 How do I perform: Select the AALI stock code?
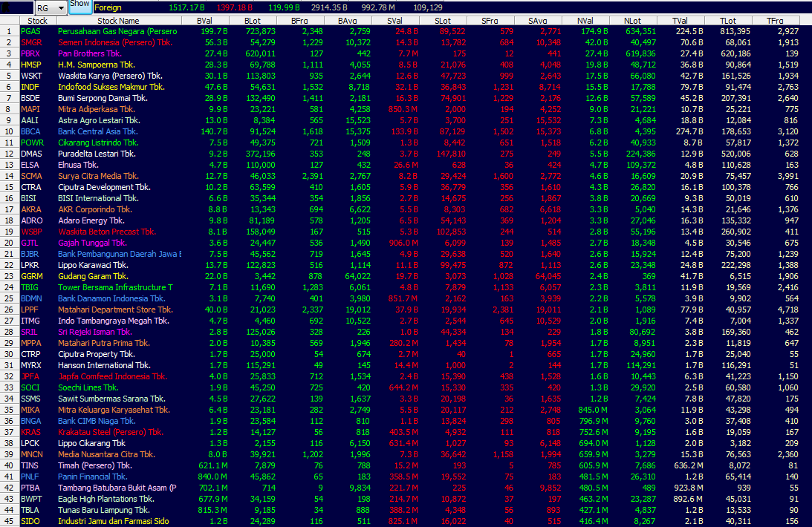30,120
